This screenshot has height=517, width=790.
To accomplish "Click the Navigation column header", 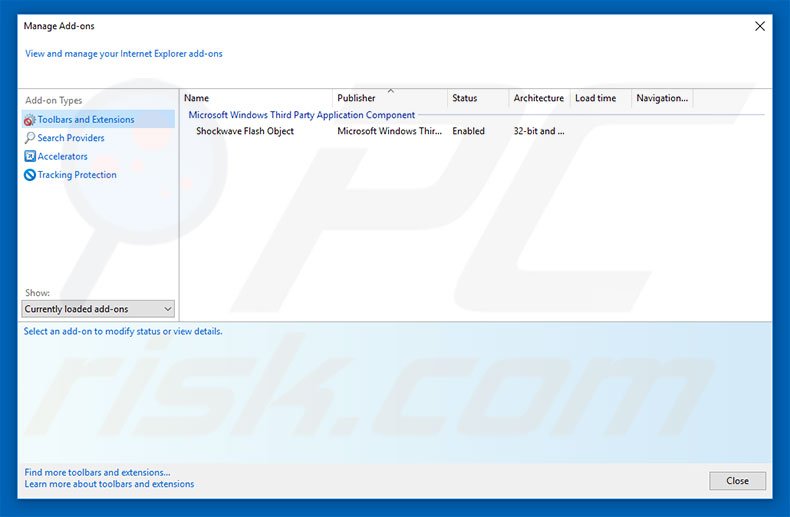I will (x=661, y=98).
